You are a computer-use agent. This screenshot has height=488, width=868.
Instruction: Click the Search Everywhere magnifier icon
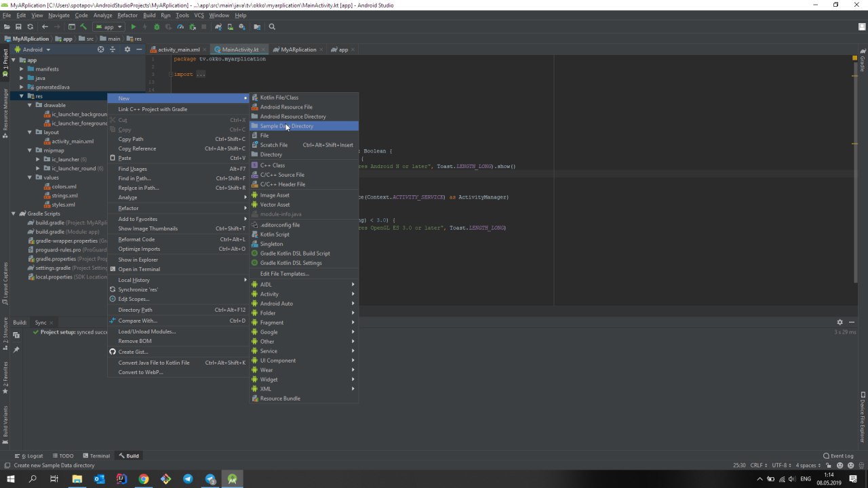272,27
